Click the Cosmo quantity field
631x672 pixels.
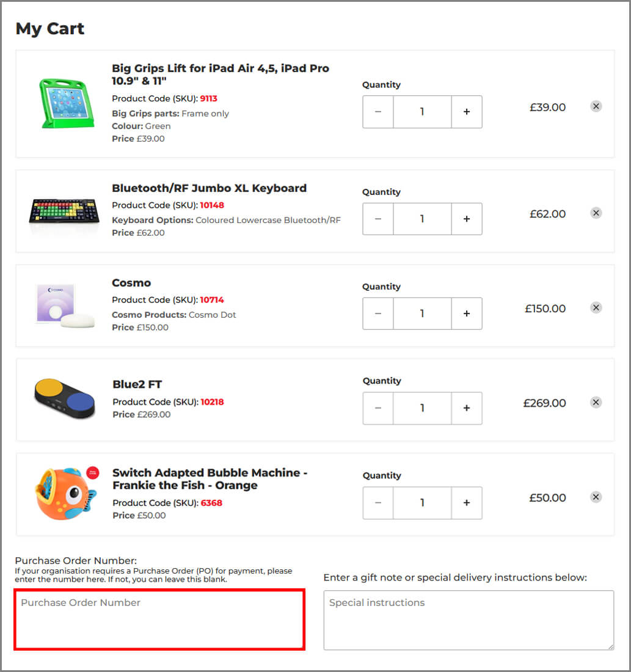coord(422,314)
